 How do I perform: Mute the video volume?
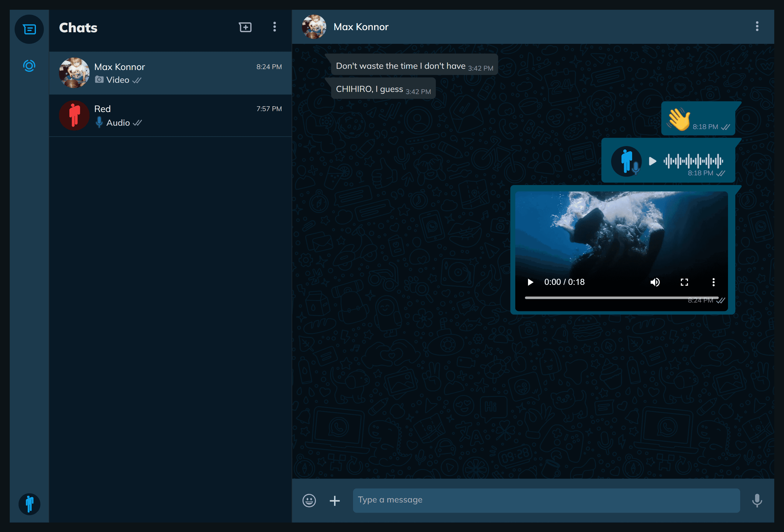[x=655, y=282]
